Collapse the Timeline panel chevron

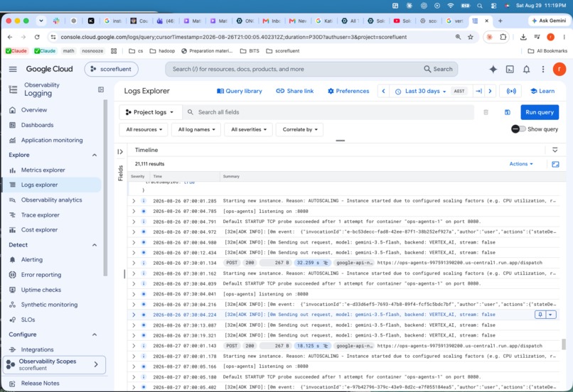pyautogui.click(x=555, y=150)
